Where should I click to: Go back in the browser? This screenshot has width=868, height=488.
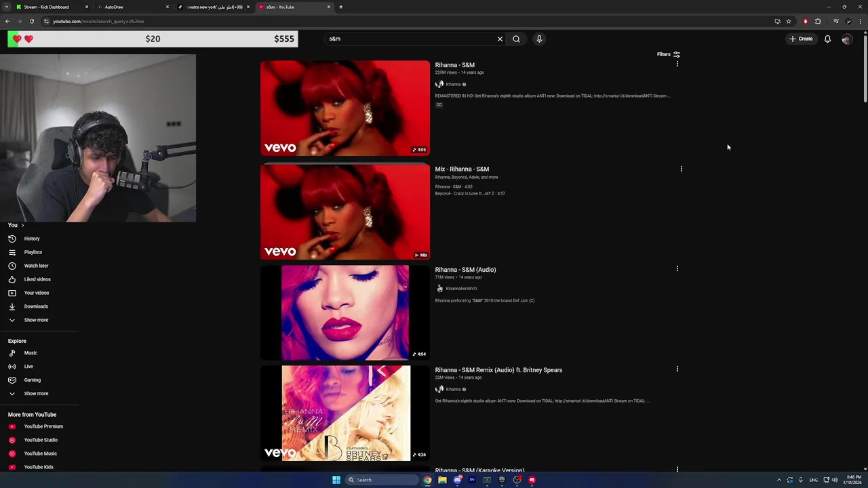tap(7, 21)
